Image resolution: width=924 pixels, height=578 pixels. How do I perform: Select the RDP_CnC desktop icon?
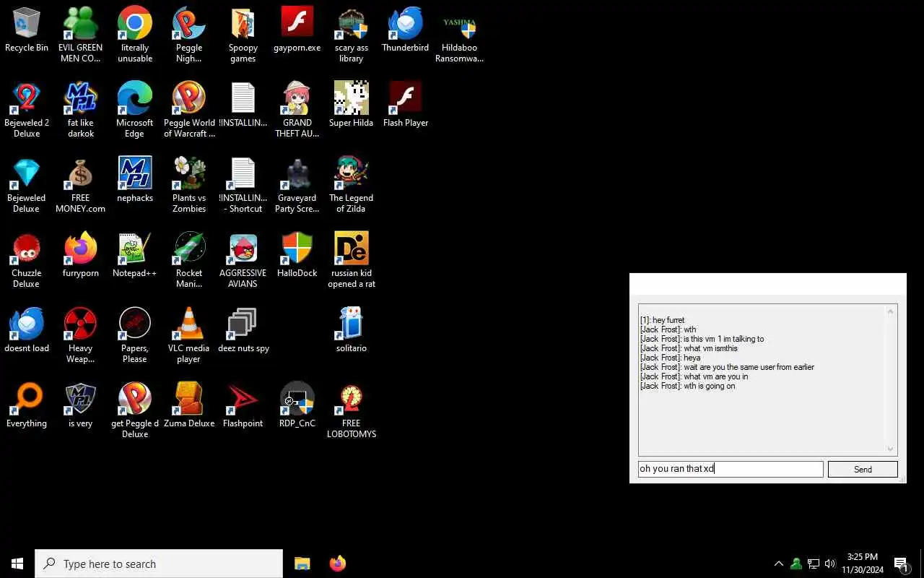pos(297,399)
